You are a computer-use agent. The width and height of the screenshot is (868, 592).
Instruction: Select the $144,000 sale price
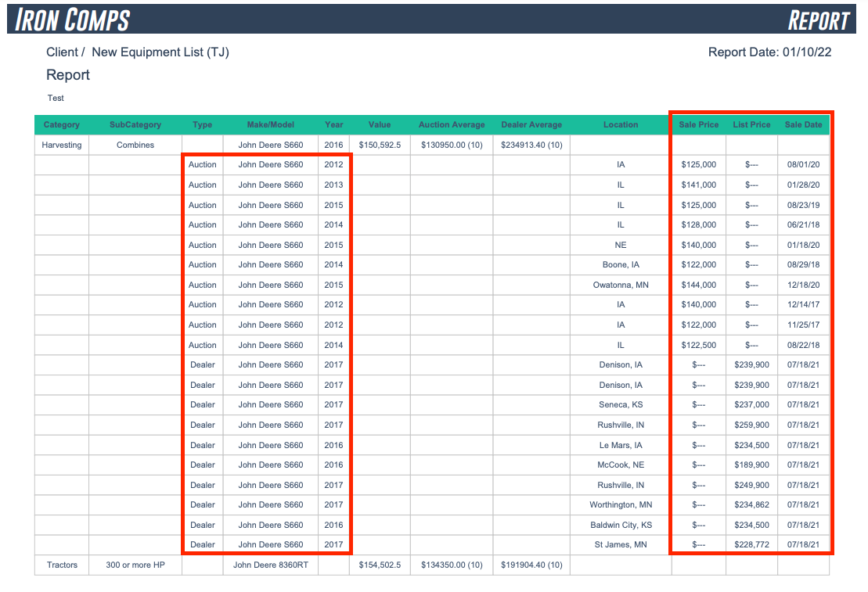pyautogui.click(x=699, y=285)
